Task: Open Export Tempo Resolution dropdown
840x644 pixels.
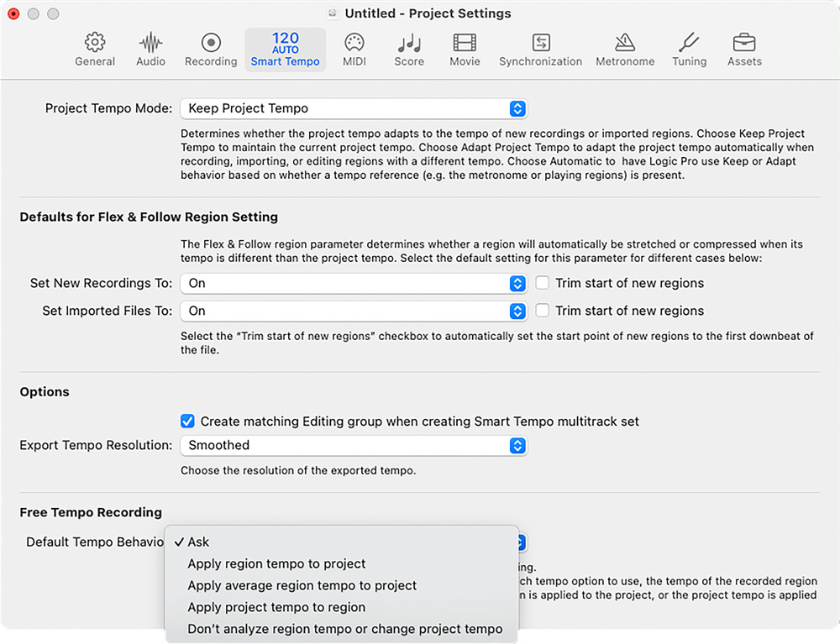Action: pos(353,446)
